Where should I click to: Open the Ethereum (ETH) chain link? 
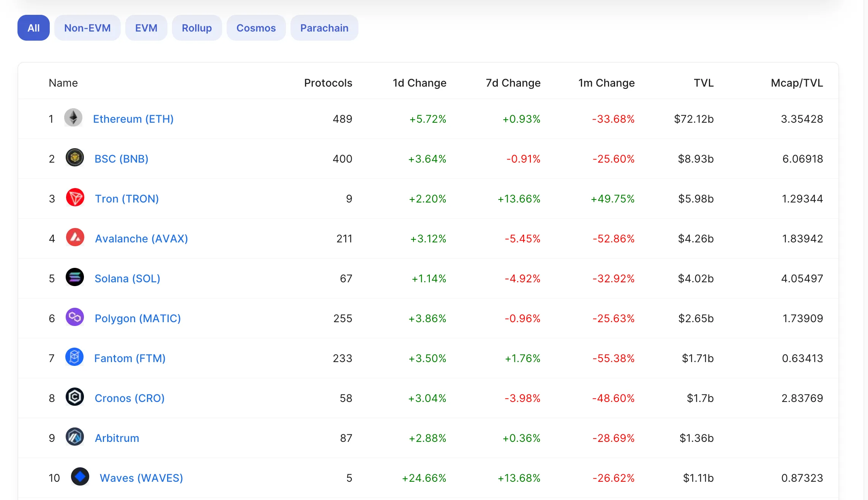(133, 119)
